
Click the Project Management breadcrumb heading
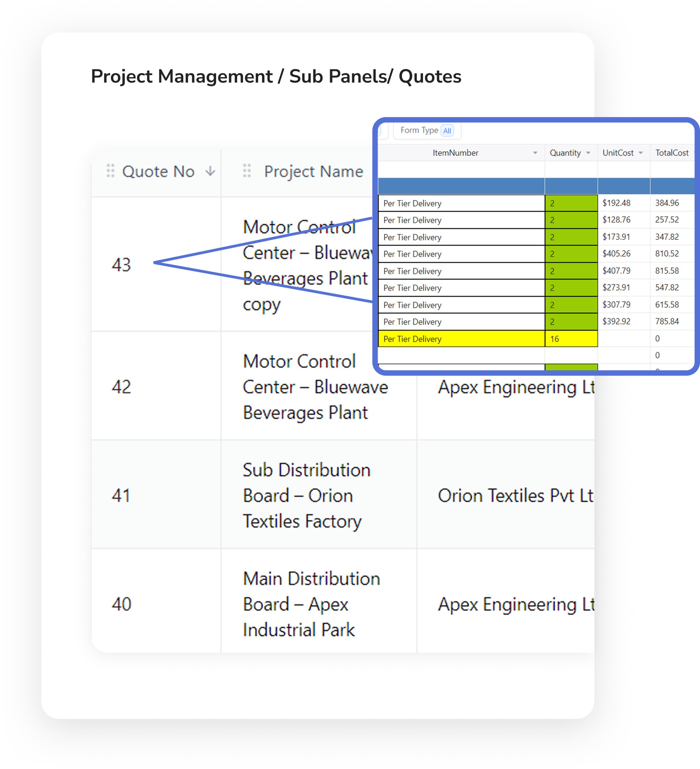[x=181, y=76]
